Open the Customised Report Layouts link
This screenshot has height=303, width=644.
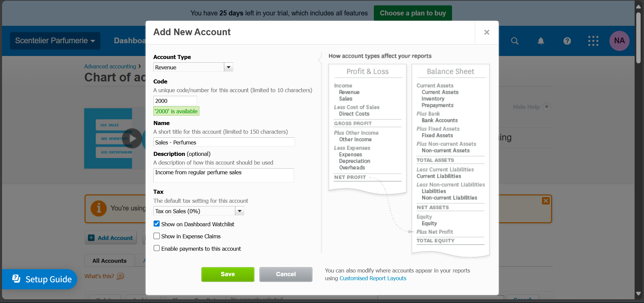point(373,278)
